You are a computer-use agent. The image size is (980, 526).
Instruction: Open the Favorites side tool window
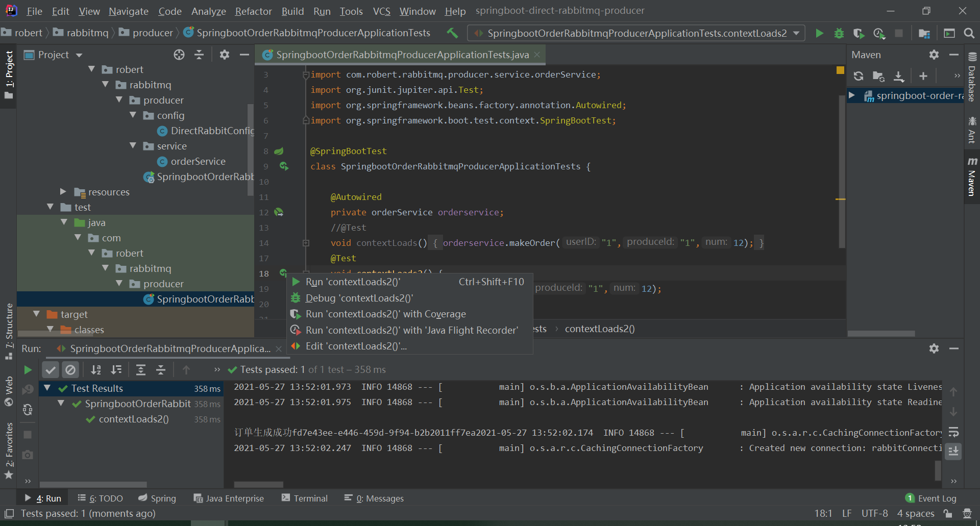coord(9,451)
